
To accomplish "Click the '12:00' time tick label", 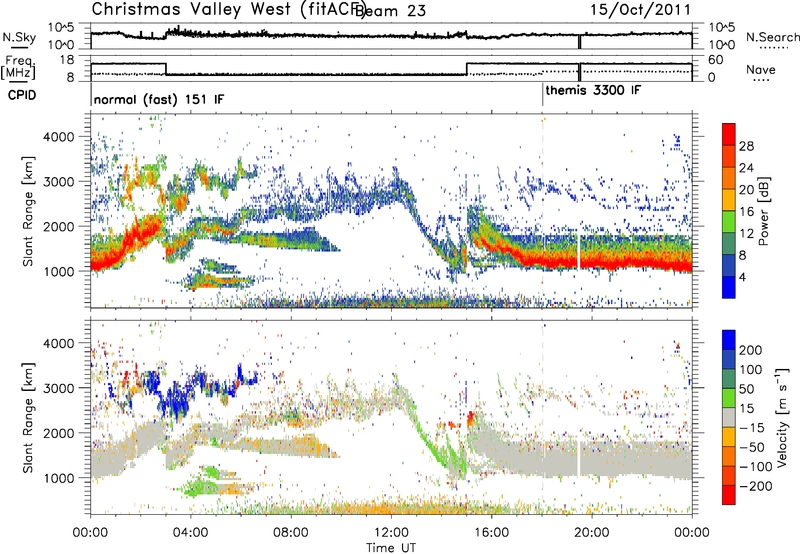I will tap(391, 532).
